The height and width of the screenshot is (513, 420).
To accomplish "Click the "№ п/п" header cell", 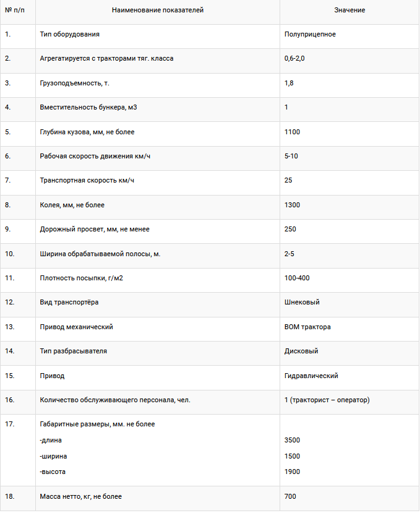I will pos(17,11).
